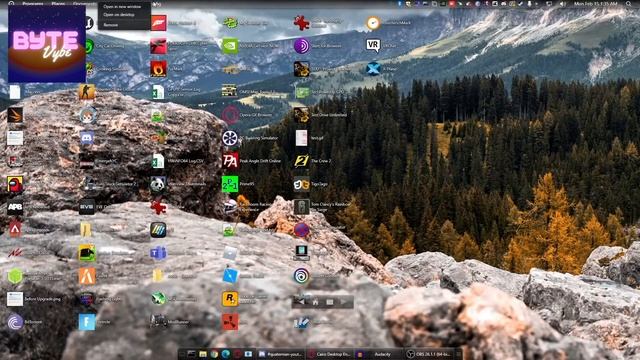Open Microsoft Edge from the taskbar
Screen dimensions: 640x360
[x=226, y=354]
